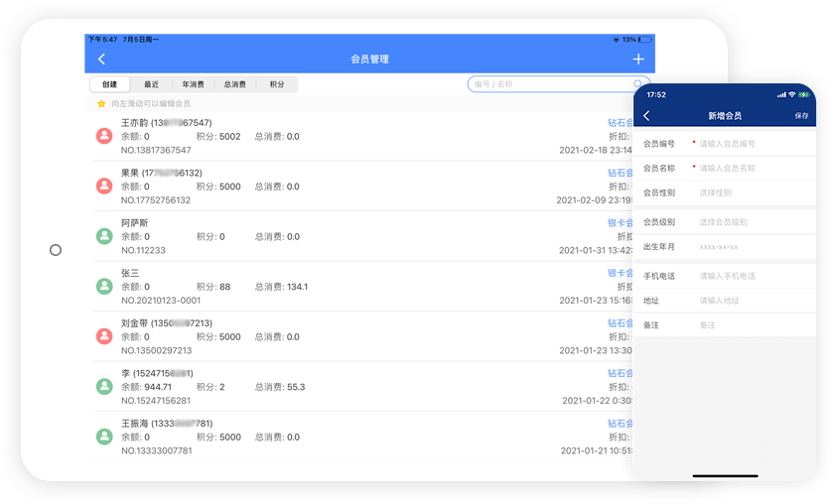Screen dimensions: 832x504
Task: Tap 刘金带's red avatar icon
Action: coord(104,336)
